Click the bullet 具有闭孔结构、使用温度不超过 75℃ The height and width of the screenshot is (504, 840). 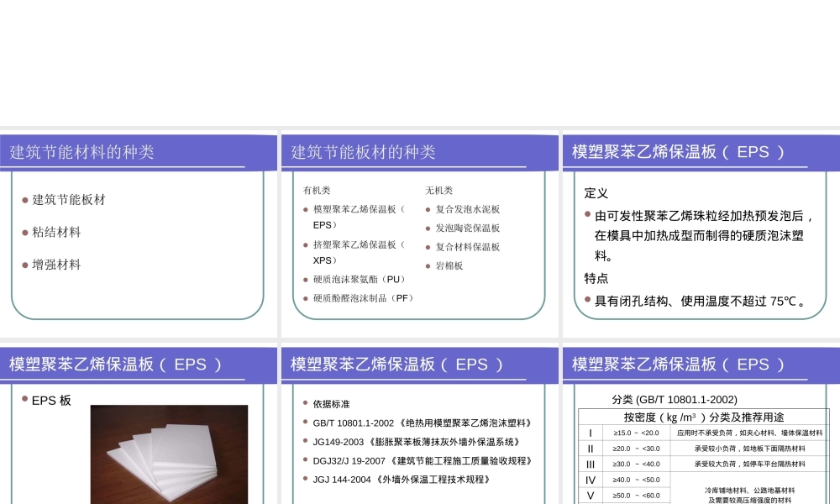700,301
